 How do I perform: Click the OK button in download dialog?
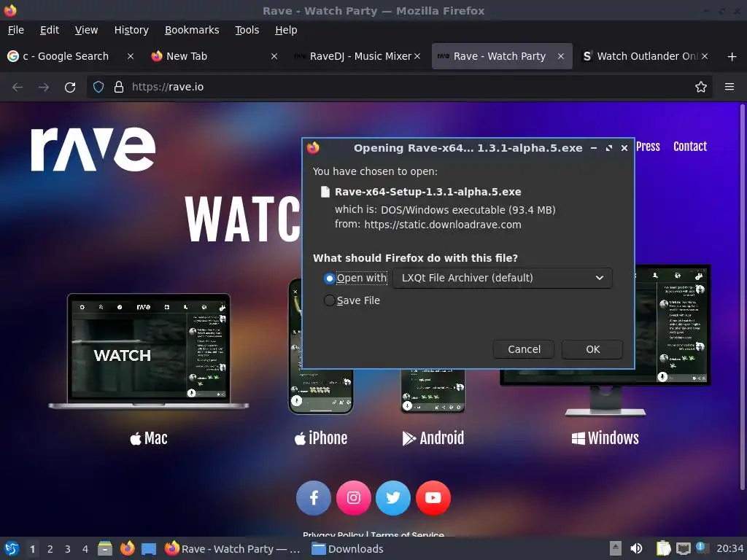click(592, 349)
